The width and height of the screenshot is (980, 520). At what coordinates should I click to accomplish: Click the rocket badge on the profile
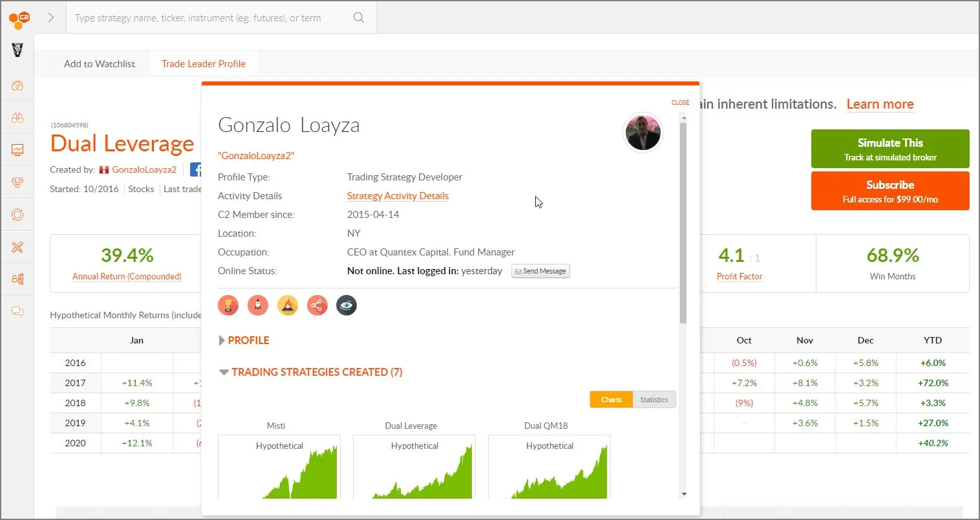258,305
